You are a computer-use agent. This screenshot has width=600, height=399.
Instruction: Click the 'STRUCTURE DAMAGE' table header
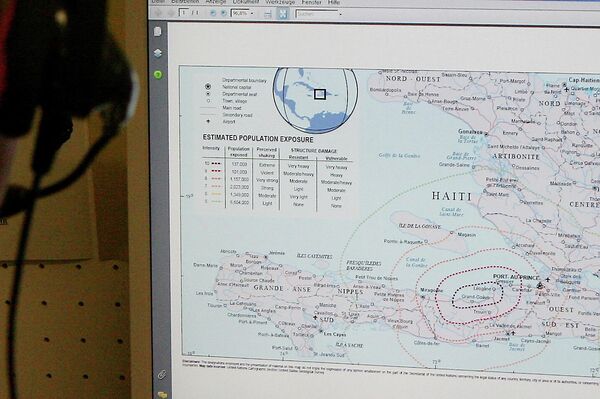click(x=314, y=151)
